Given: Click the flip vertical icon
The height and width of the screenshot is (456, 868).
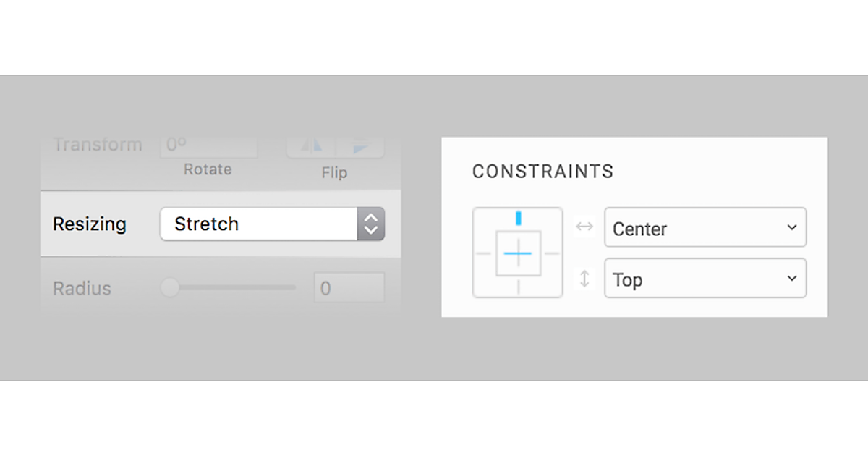Looking at the screenshot, I should click(x=359, y=146).
